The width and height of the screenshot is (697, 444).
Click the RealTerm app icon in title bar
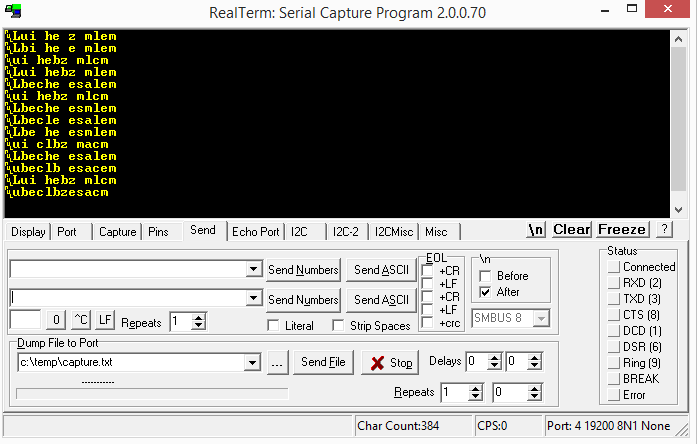[13, 11]
